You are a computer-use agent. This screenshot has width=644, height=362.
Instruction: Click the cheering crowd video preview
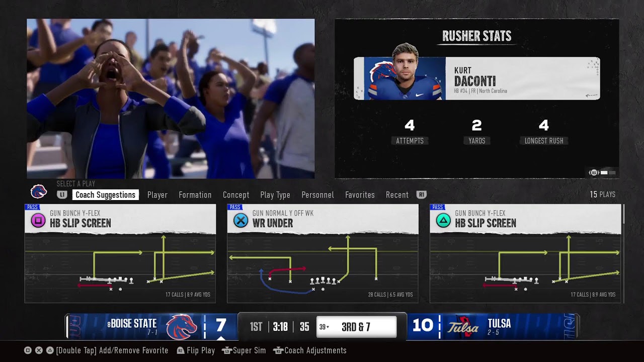pos(171,99)
